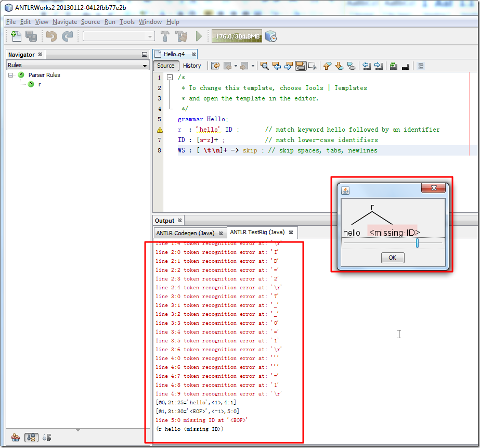
Task: Collapse the Parser Rules tree node
Action: (x=11, y=75)
